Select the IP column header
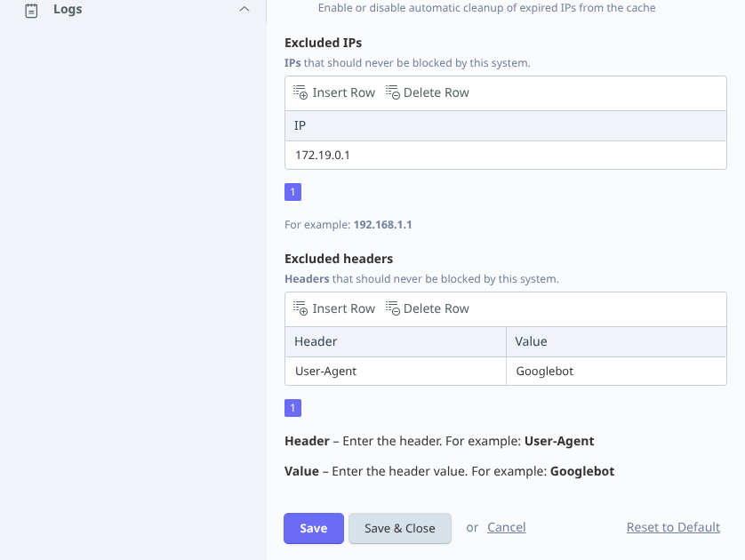The height and width of the screenshot is (560, 745). click(505, 125)
